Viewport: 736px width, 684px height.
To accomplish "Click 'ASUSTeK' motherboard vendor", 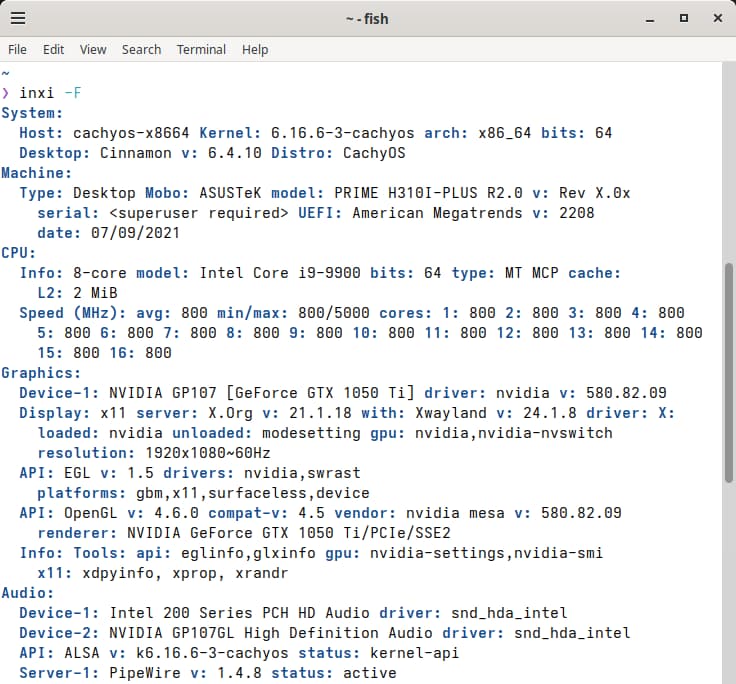I will (x=230, y=193).
